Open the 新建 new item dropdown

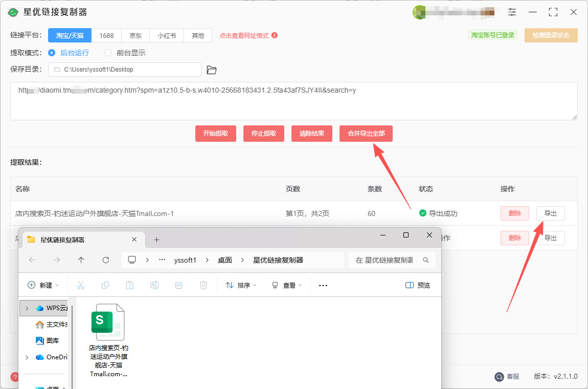tap(43, 286)
